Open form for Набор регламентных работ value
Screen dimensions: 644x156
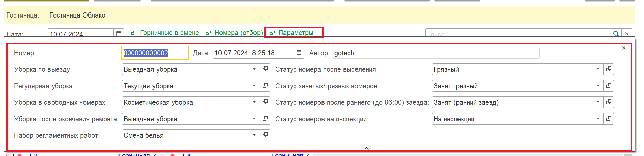pyautogui.click(x=265, y=135)
